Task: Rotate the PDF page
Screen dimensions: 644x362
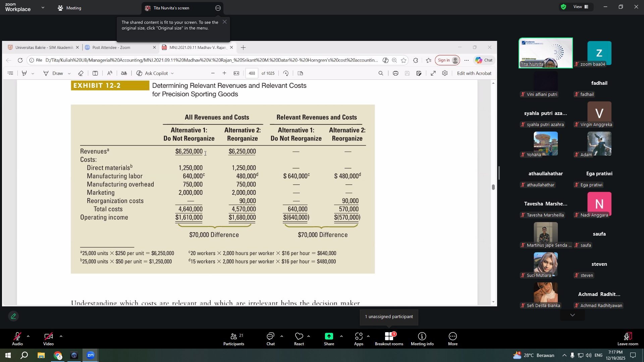Action: pyautogui.click(x=286, y=73)
